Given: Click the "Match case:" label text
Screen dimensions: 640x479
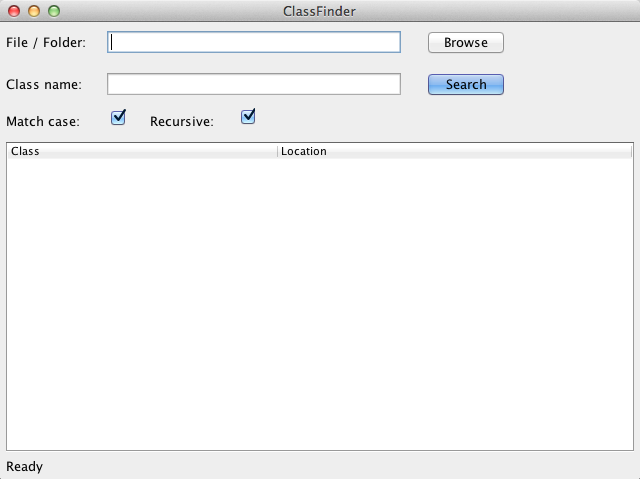Looking at the screenshot, I should [x=43, y=122].
